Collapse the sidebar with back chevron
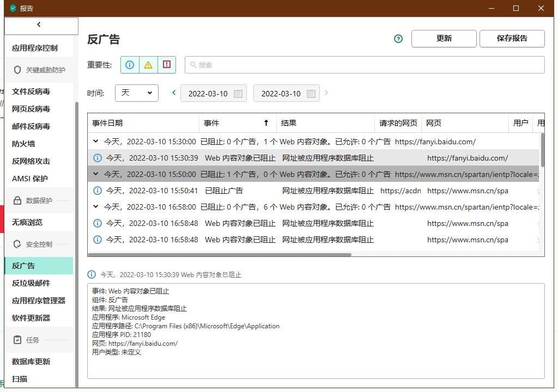The height and width of the screenshot is (392, 558). [x=39, y=24]
